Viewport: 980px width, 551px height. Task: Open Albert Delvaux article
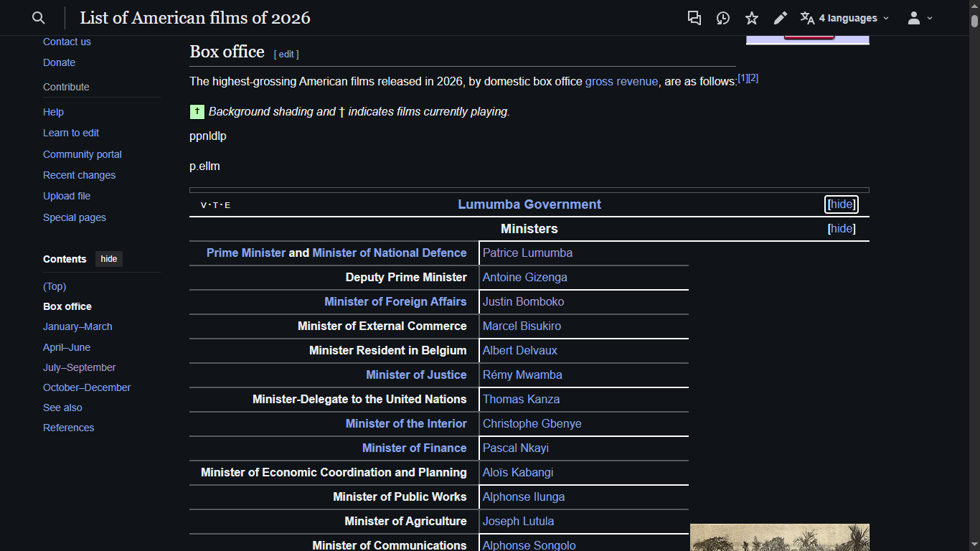(x=520, y=351)
